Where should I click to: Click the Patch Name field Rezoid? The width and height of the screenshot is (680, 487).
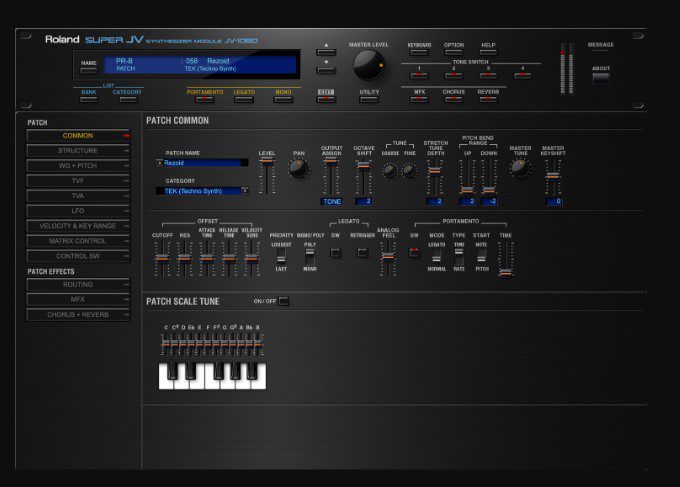(x=202, y=163)
